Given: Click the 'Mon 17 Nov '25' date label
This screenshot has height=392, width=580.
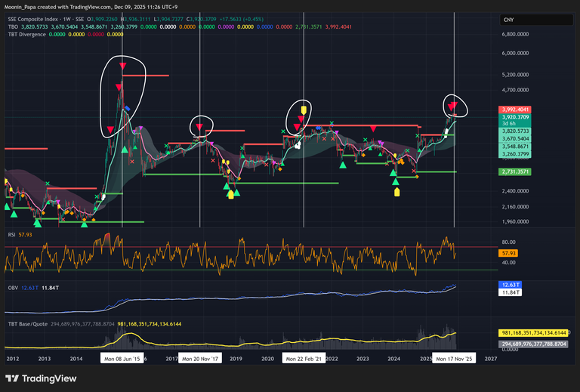Looking at the screenshot, I should (455, 359).
